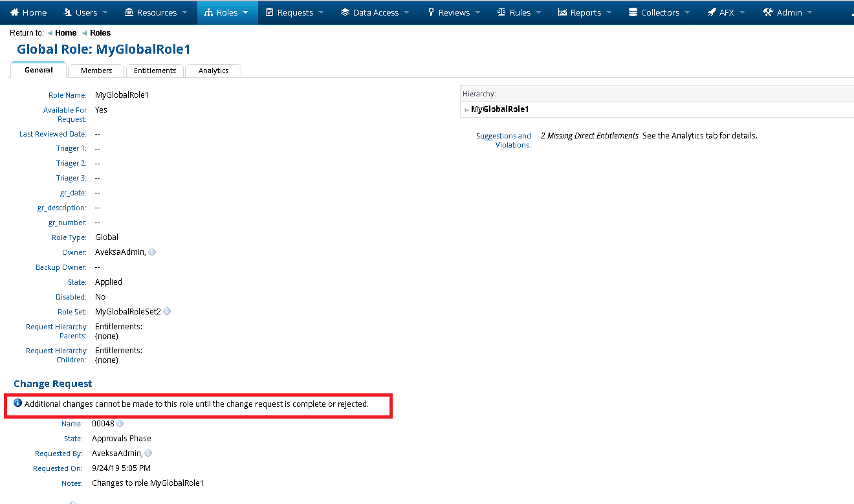The width and height of the screenshot is (854, 504).
Task: Click info icon next to request 00048
Action: 120,424
